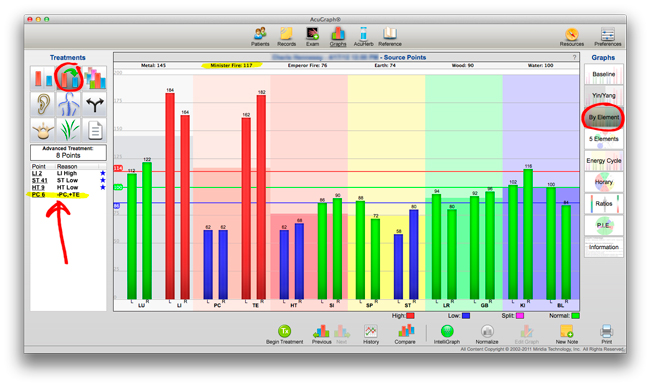Select the PC 6 point row
Viewport: 650px width, 386px height.
coord(68,195)
